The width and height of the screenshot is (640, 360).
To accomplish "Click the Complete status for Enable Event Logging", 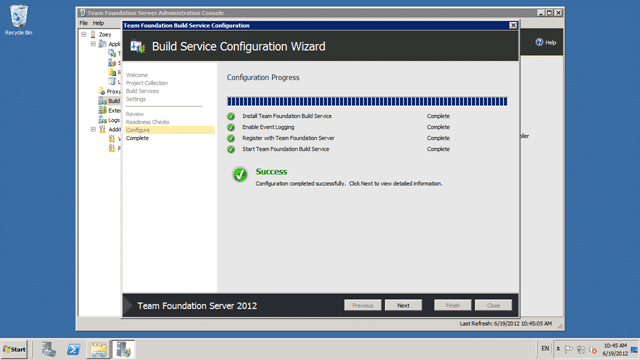I will [438, 127].
